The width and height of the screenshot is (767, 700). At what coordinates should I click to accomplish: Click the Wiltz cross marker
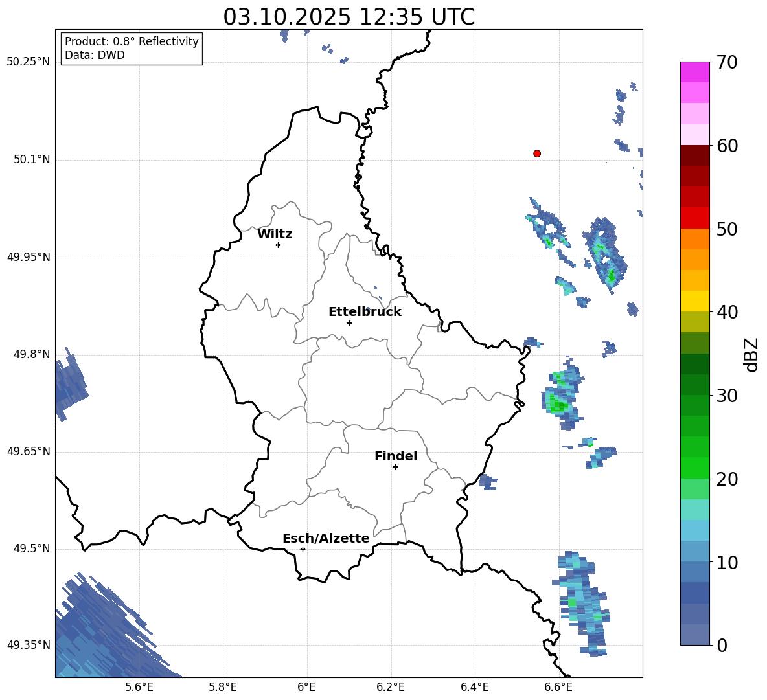(x=279, y=245)
